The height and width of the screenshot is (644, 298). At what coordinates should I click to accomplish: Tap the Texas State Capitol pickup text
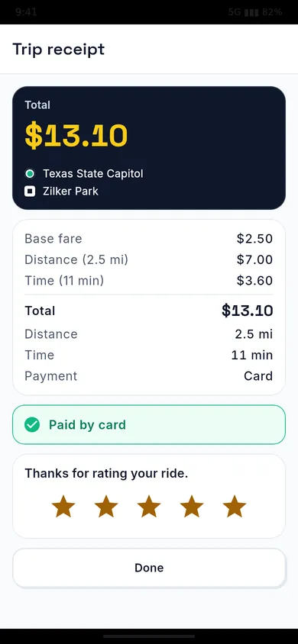tap(93, 174)
